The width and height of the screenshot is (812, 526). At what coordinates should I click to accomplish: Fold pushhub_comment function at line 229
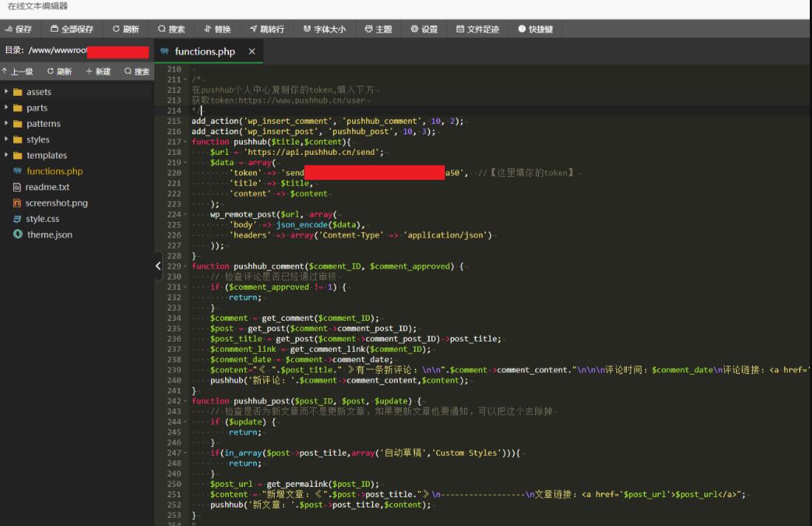(x=185, y=266)
